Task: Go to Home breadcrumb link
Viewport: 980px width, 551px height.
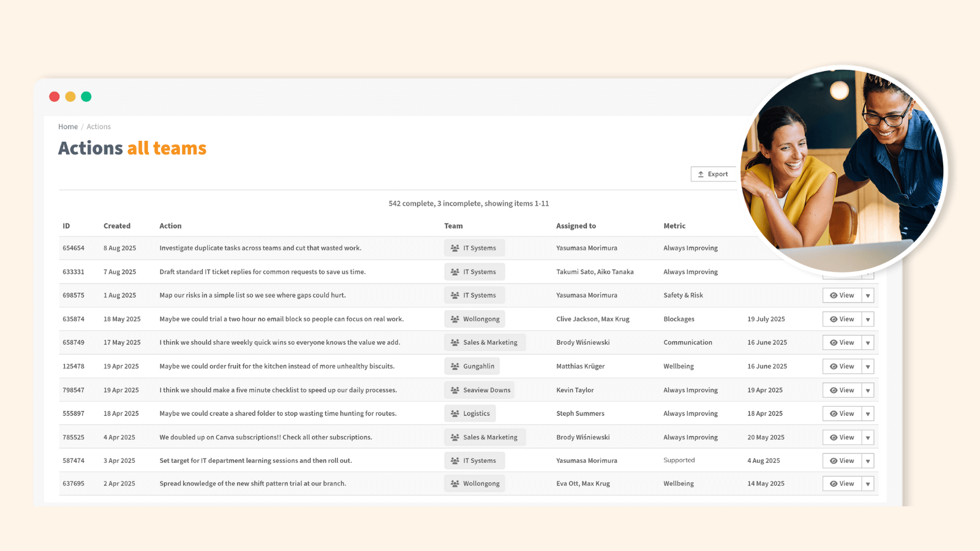Action: pos(68,127)
